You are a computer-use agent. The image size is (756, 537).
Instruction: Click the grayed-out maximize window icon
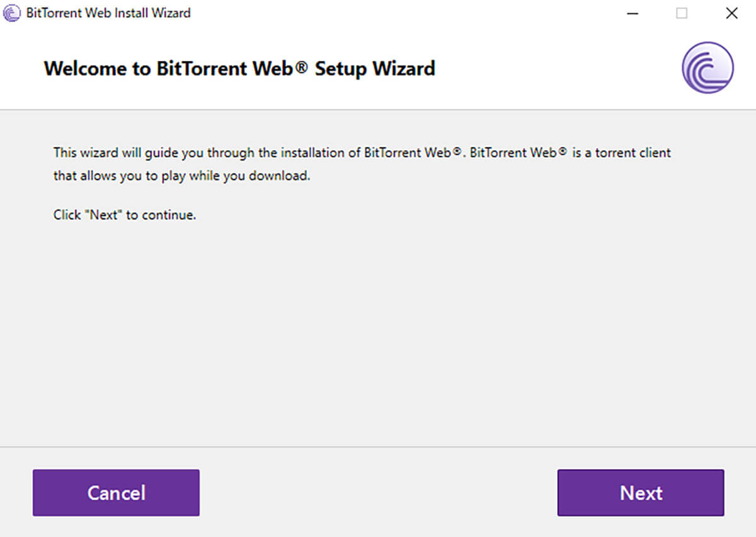(682, 13)
